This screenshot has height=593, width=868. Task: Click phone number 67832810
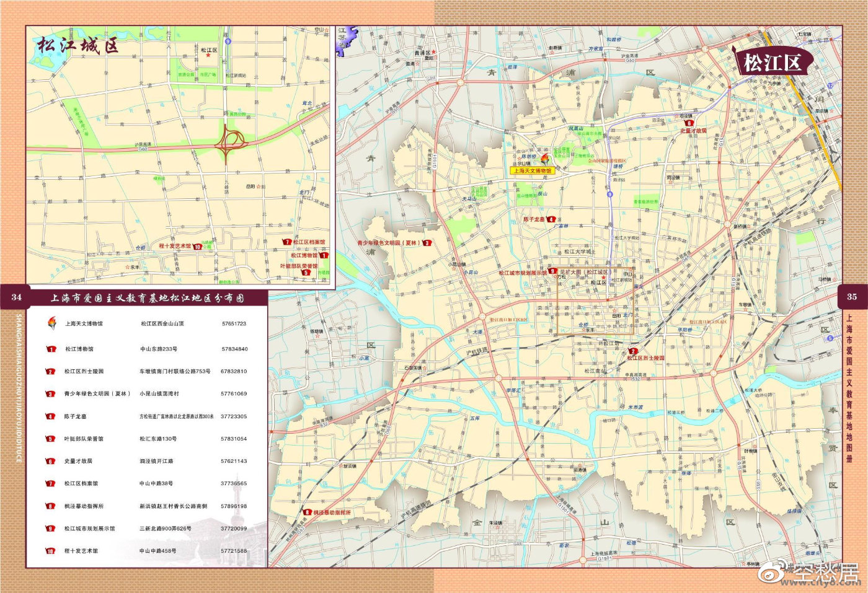[x=234, y=371]
